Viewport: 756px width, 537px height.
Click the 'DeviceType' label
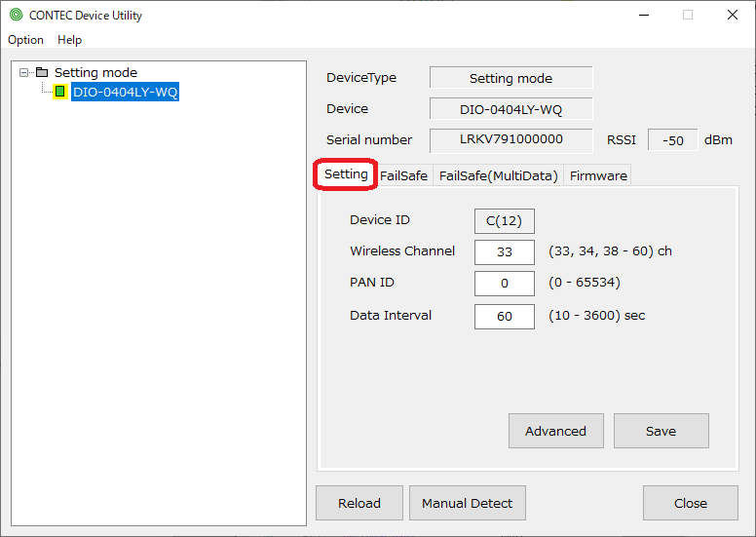coord(361,78)
